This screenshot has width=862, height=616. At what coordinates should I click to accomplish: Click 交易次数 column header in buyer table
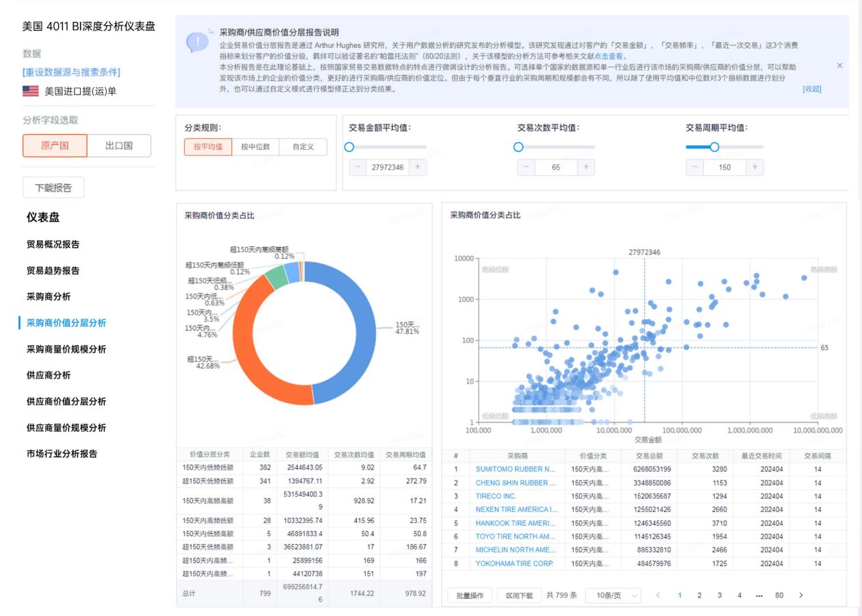[x=705, y=456]
